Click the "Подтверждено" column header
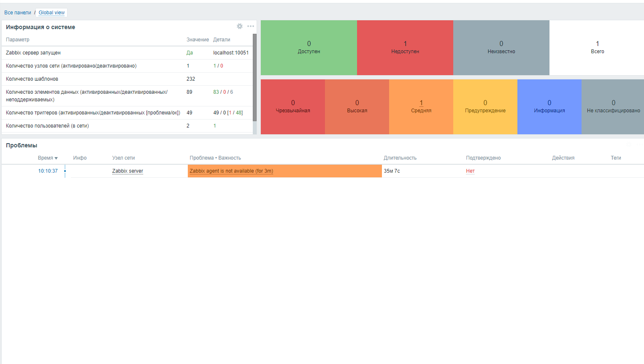The height and width of the screenshot is (364, 644). pyautogui.click(x=483, y=158)
